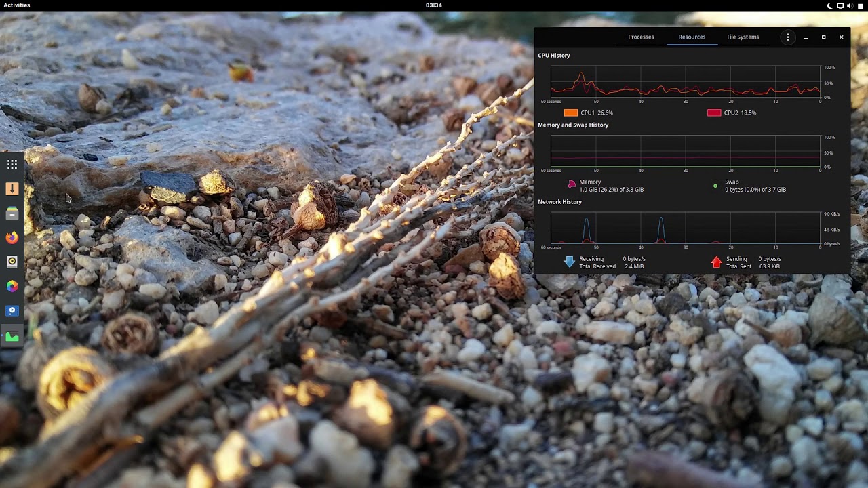868x488 pixels.
Task: Maximize the System Monitor window
Action: tap(823, 37)
